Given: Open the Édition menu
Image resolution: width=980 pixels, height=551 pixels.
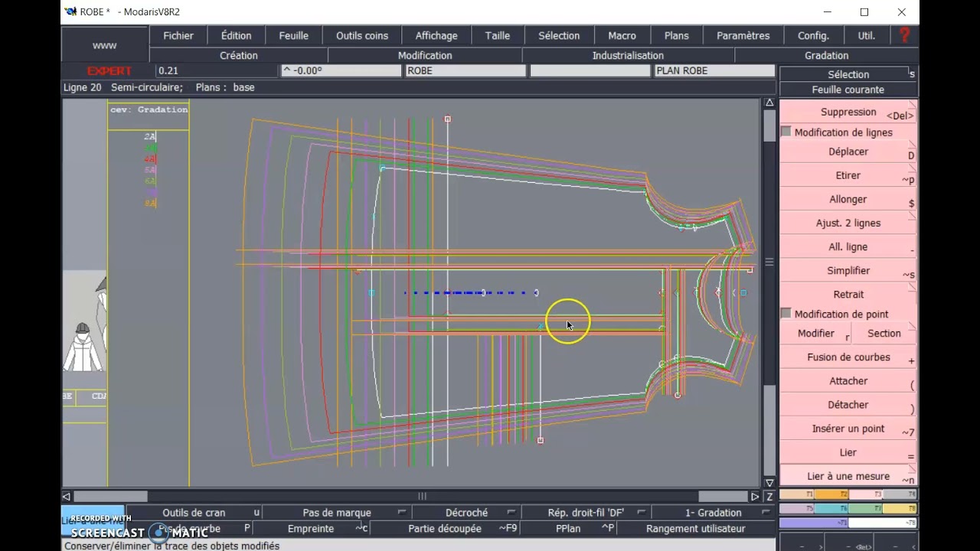Looking at the screenshot, I should coord(236,36).
